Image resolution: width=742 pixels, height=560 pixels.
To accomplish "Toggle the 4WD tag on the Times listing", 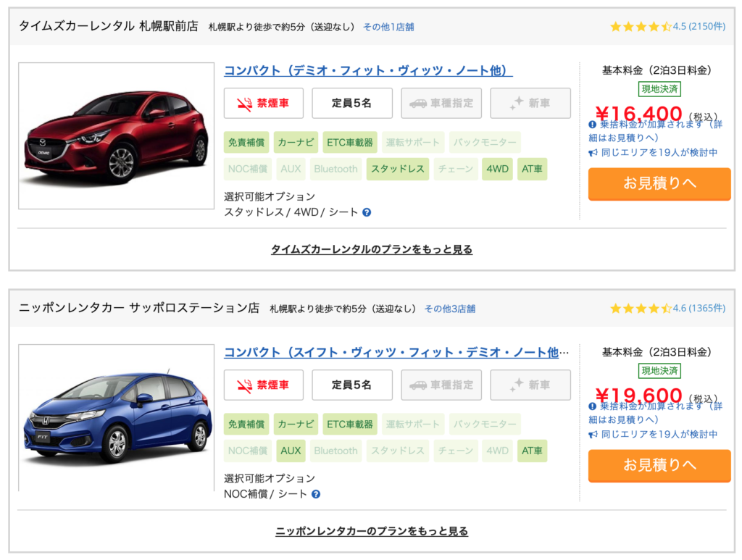I will (x=497, y=169).
